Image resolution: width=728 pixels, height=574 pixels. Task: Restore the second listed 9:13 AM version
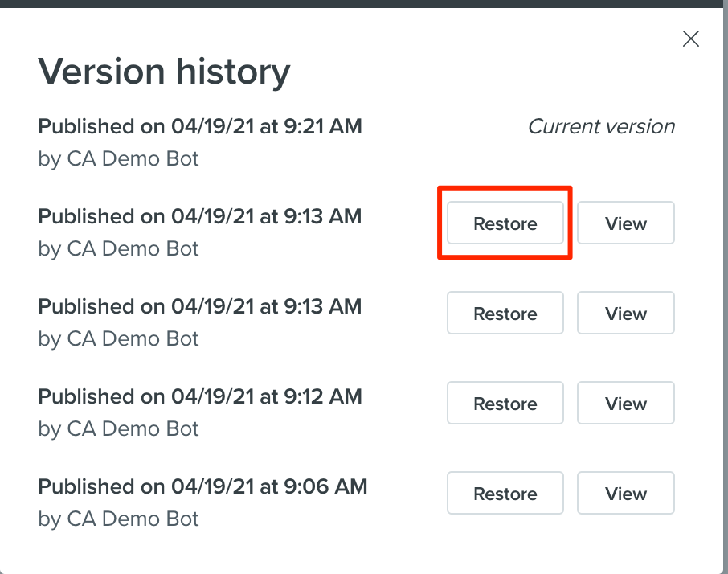tap(505, 313)
